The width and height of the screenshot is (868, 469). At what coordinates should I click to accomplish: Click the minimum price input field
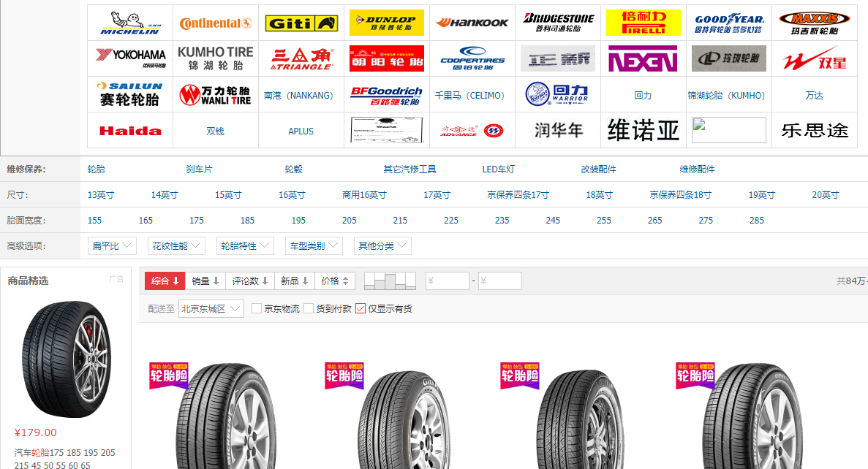tap(448, 281)
